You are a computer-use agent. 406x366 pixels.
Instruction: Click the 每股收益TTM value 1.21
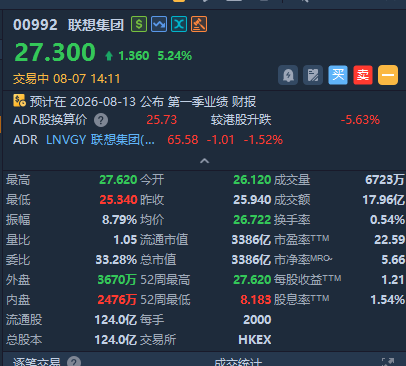tap(393, 280)
